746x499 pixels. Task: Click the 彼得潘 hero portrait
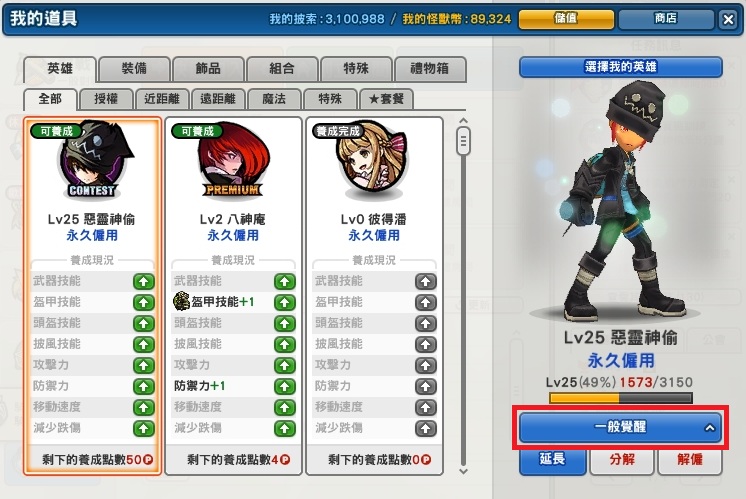tap(373, 160)
